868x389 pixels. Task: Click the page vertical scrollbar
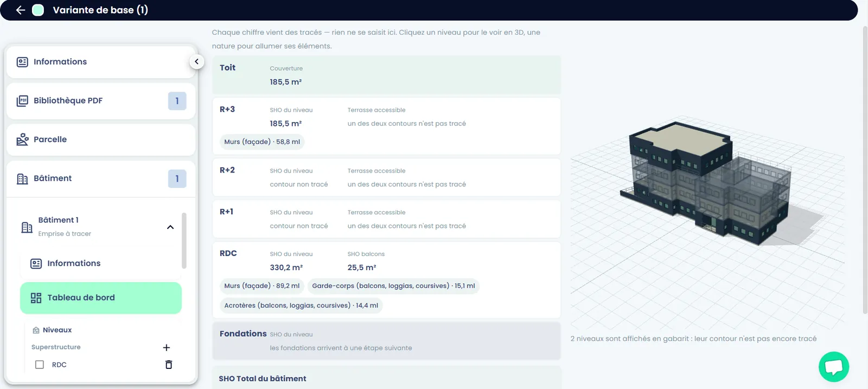(x=865, y=170)
